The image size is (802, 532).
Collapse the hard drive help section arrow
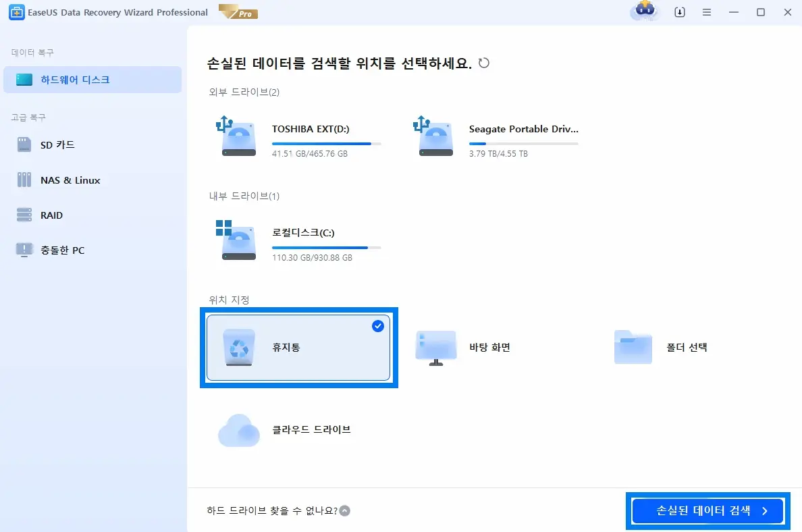click(x=344, y=511)
